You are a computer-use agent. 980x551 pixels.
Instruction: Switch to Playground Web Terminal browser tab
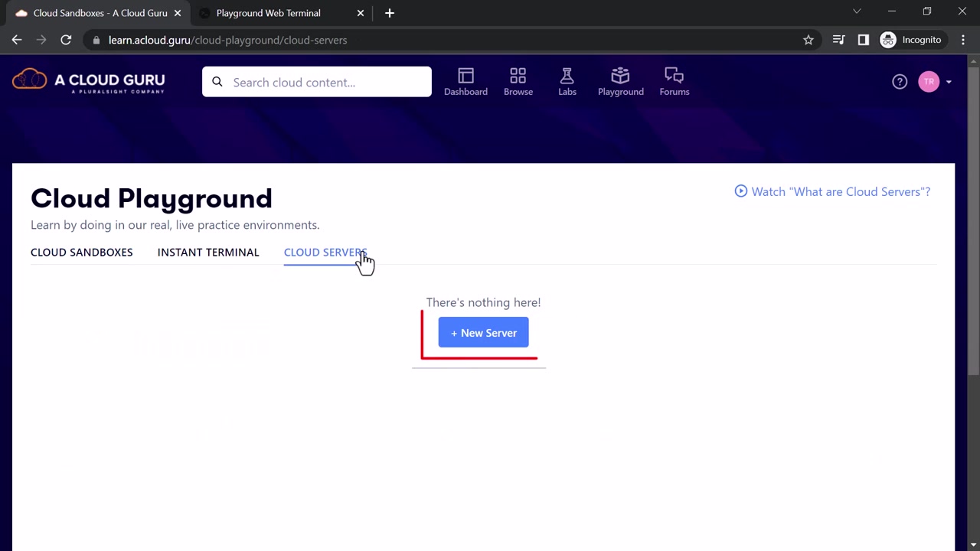coord(268,13)
